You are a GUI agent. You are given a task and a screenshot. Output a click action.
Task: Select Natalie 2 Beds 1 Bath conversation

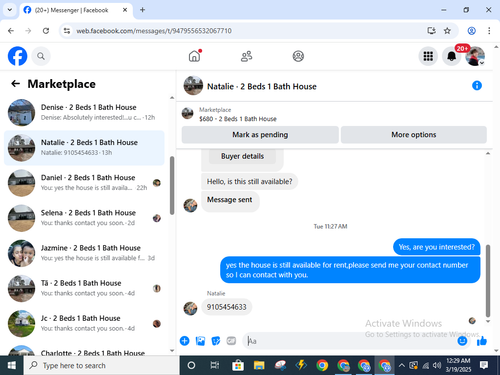(84, 148)
